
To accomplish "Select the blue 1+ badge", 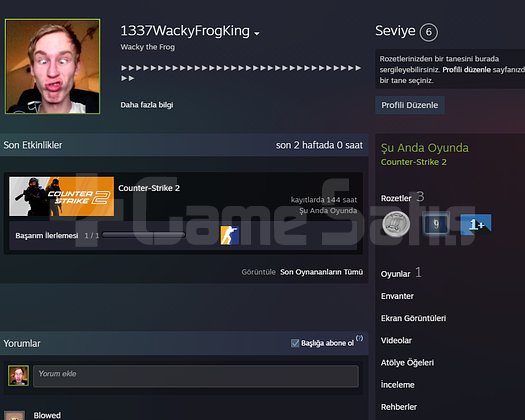I will 476,224.
